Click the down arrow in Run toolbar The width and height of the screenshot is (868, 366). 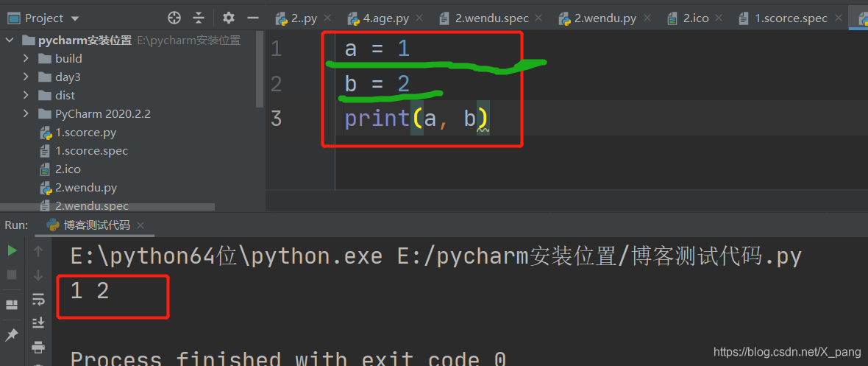(x=38, y=275)
